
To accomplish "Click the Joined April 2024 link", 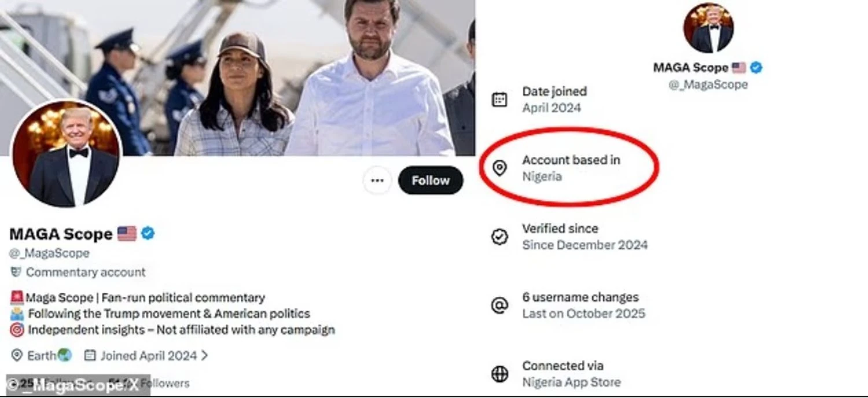I will tap(148, 355).
